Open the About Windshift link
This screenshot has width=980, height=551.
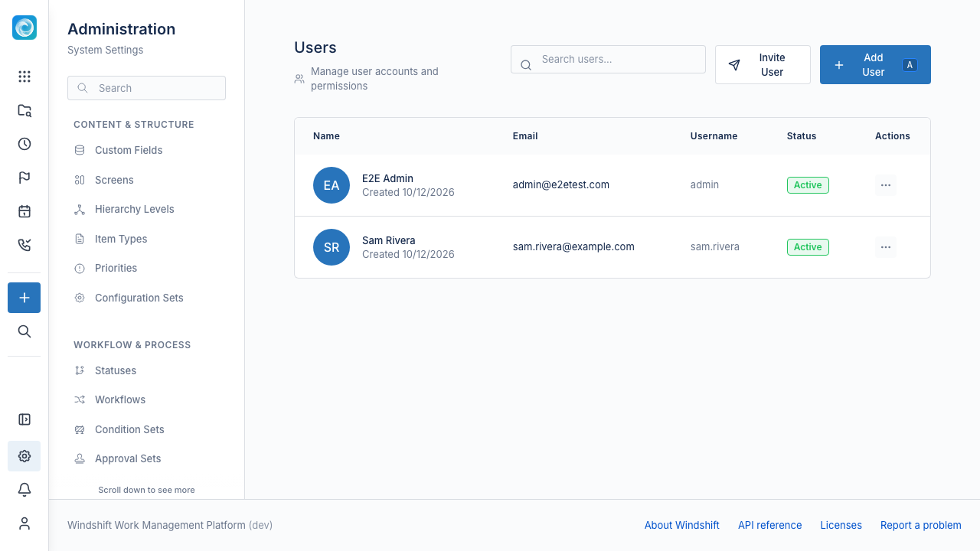[682, 525]
